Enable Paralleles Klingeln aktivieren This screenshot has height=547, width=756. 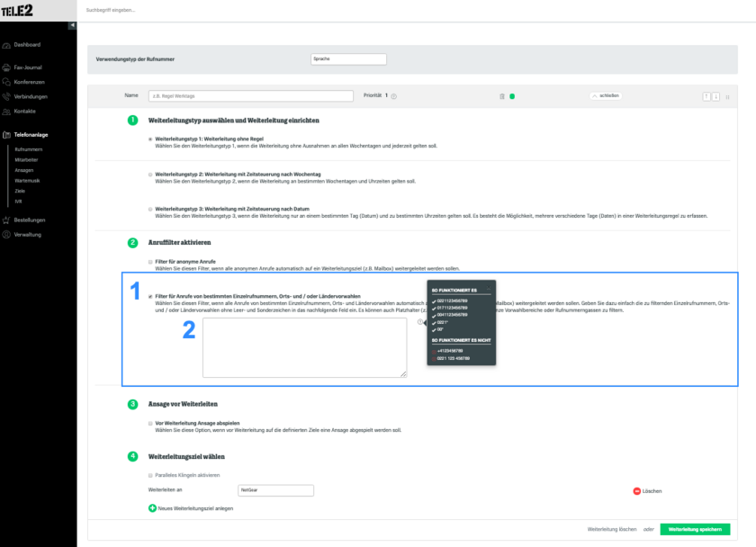coord(150,475)
